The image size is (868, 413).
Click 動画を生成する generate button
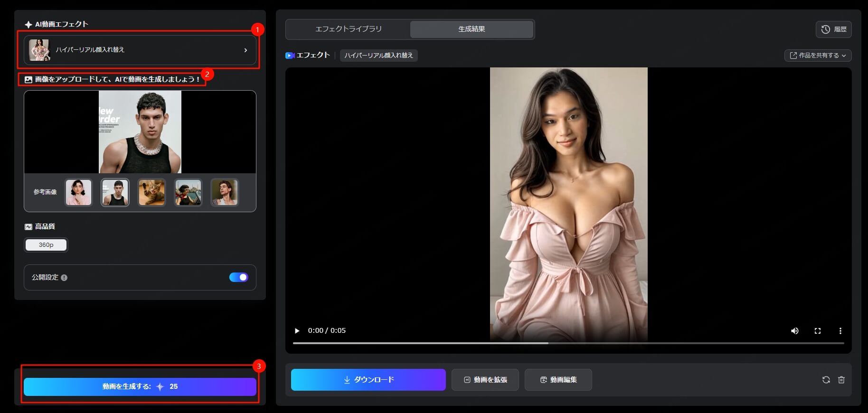coord(140,386)
